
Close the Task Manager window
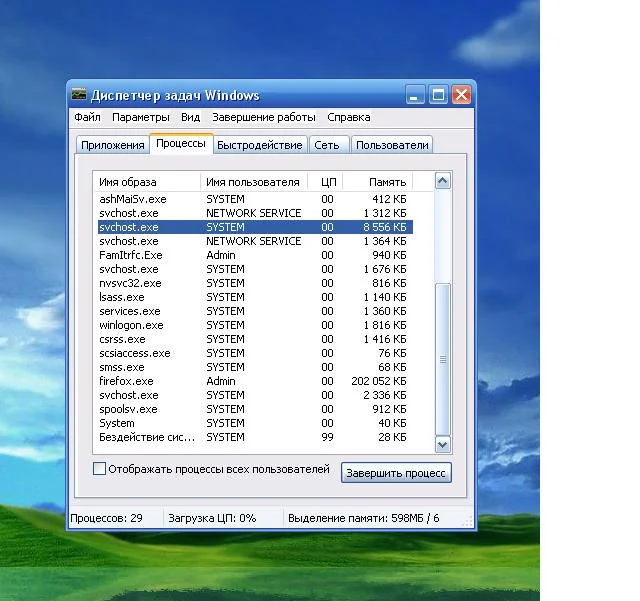click(x=461, y=96)
